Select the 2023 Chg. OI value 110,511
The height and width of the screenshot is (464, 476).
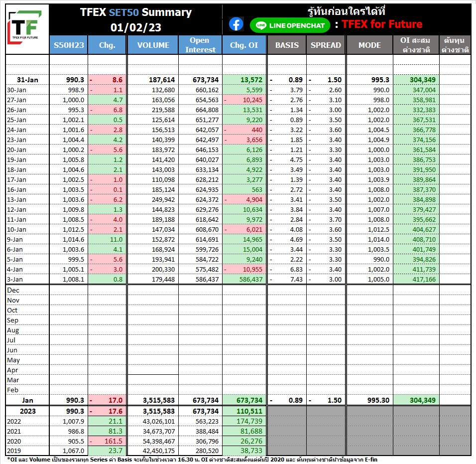pyautogui.click(x=249, y=412)
